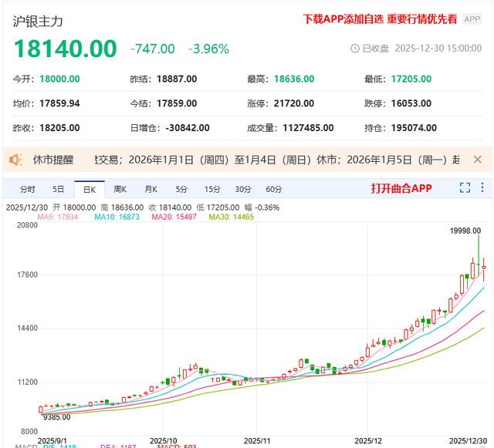The image size is (494, 448).
Task: Switch to the 周K chart tab
Action: point(120,189)
